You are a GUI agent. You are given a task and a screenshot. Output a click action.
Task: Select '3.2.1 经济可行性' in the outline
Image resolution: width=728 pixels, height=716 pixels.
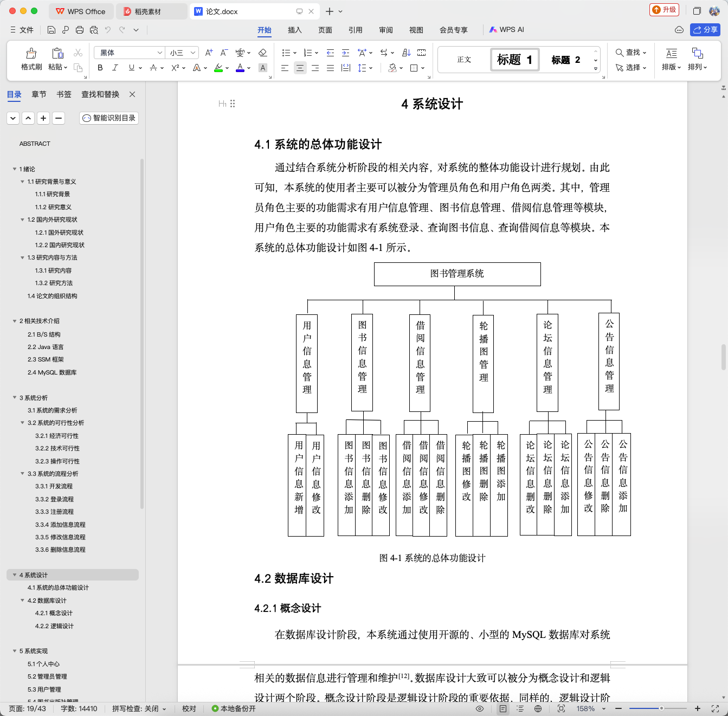57,436
